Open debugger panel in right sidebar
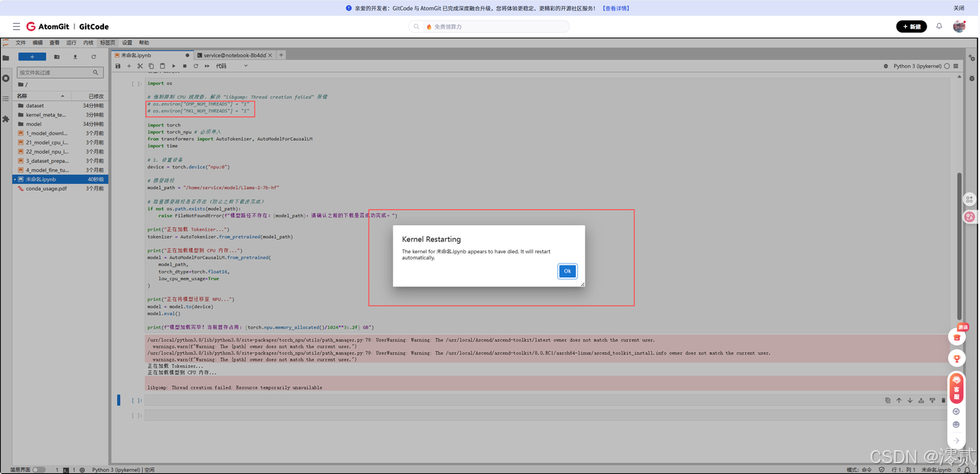 (x=972, y=78)
